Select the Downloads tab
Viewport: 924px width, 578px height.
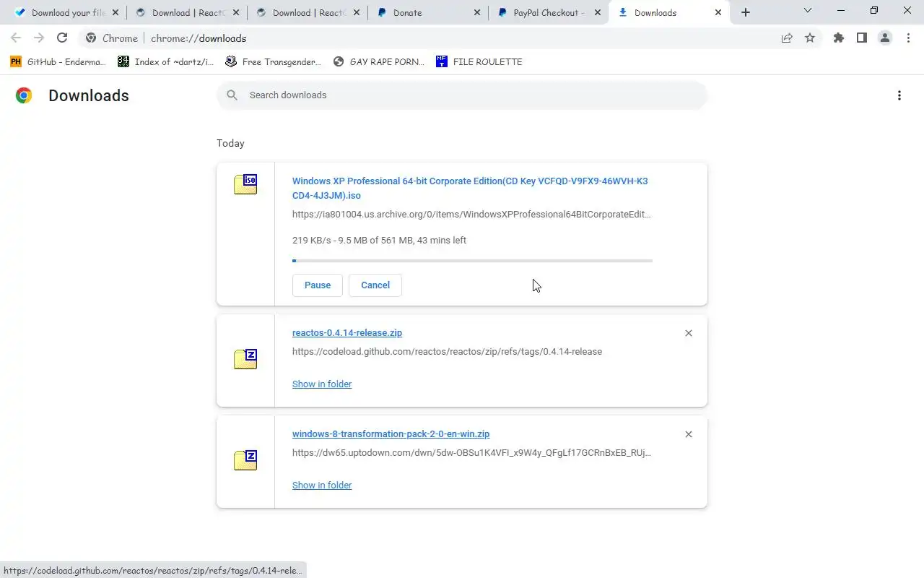point(668,13)
